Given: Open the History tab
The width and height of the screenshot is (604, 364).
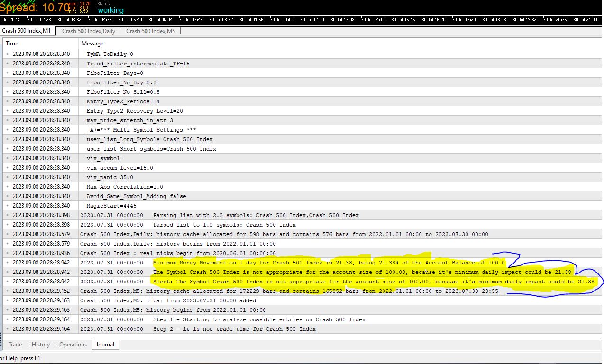Looking at the screenshot, I should tap(41, 345).
